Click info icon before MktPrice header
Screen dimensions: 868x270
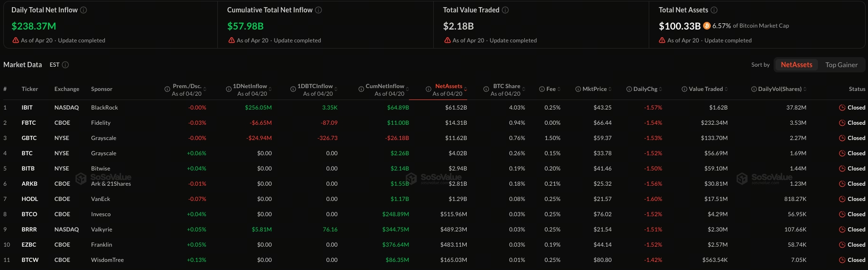[578, 89]
